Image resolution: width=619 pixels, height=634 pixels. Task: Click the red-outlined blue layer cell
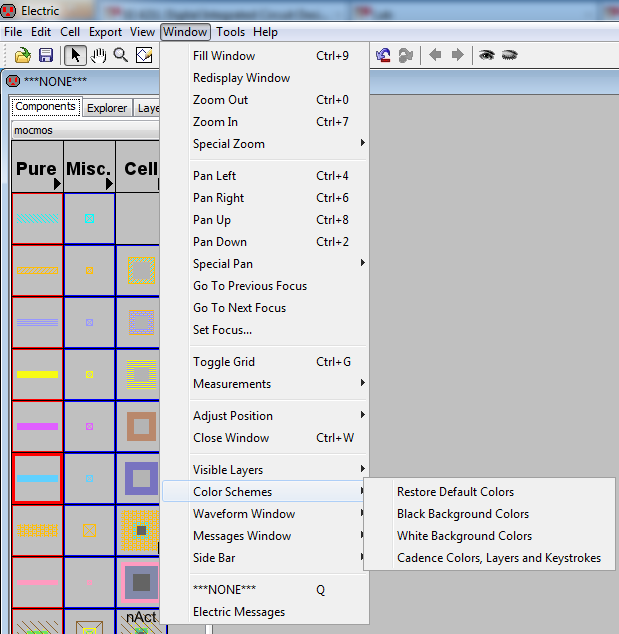click(x=37, y=479)
